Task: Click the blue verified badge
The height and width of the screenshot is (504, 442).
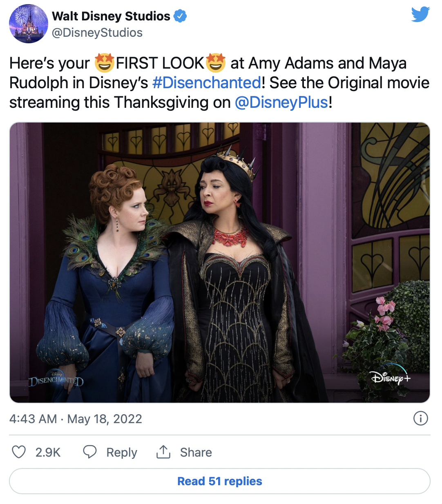Action: (x=180, y=16)
